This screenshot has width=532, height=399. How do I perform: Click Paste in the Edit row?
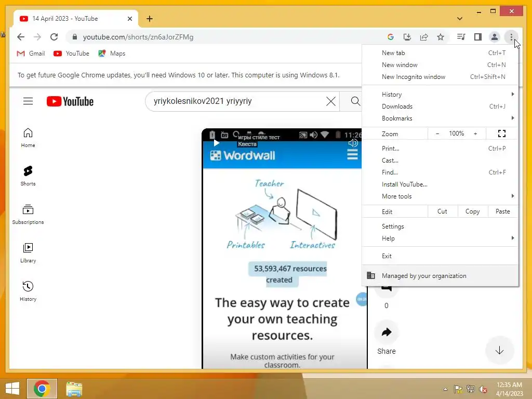click(502, 211)
